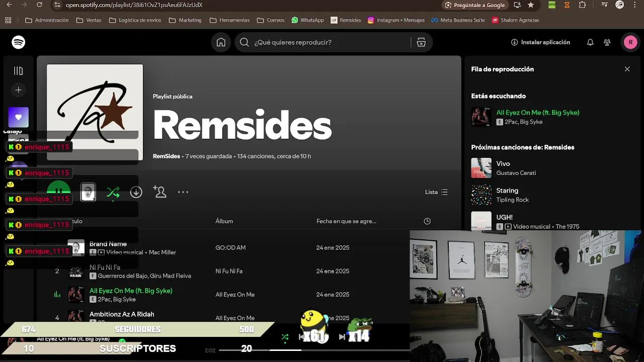This screenshot has height=362, width=644.
Task: Open Chrome apps grid in bookmarks bar
Action: tap(8, 20)
